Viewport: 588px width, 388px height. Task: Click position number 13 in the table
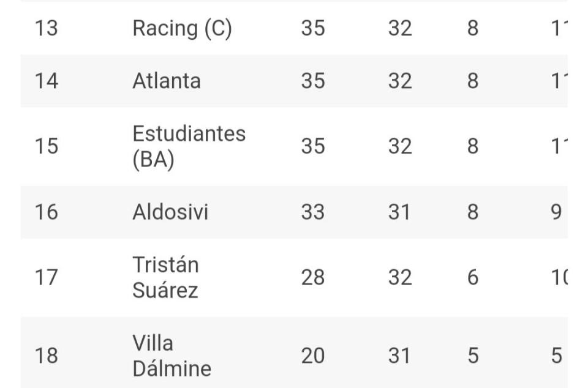point(47,29)
